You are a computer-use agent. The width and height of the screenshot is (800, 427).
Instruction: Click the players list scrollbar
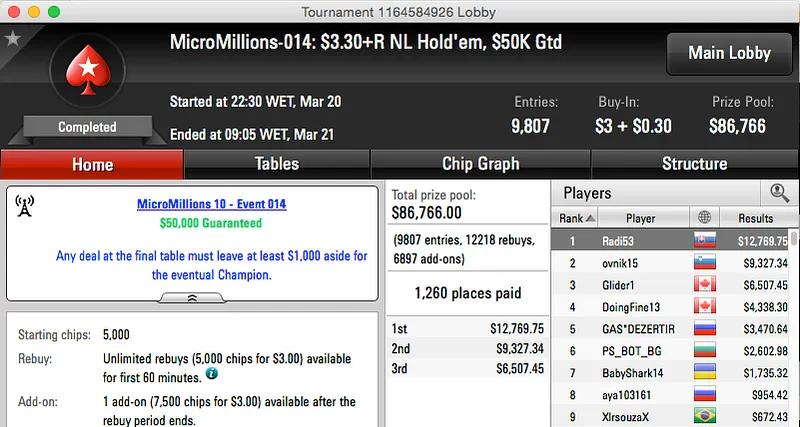coord(794,300)
